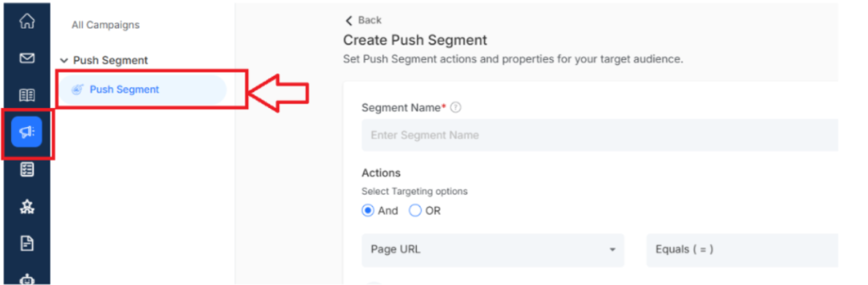Open the Home icon in sidebar

(x=26, y=21)
